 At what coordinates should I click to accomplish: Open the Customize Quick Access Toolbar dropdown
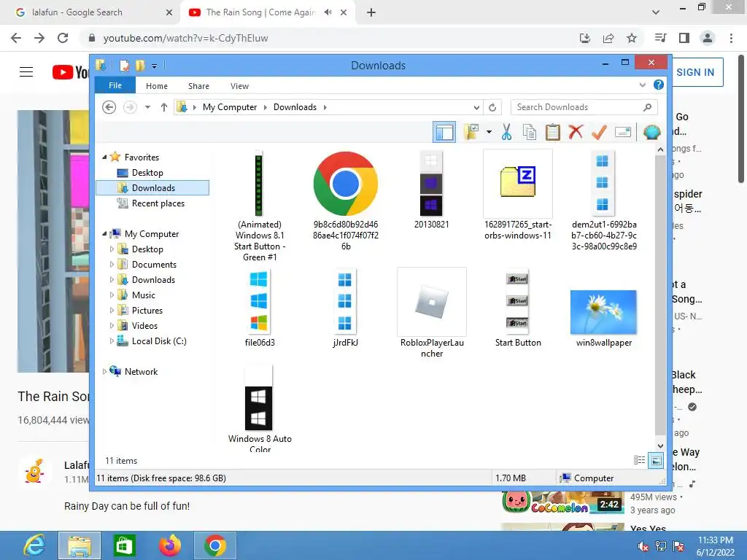[x=155, y=66]
